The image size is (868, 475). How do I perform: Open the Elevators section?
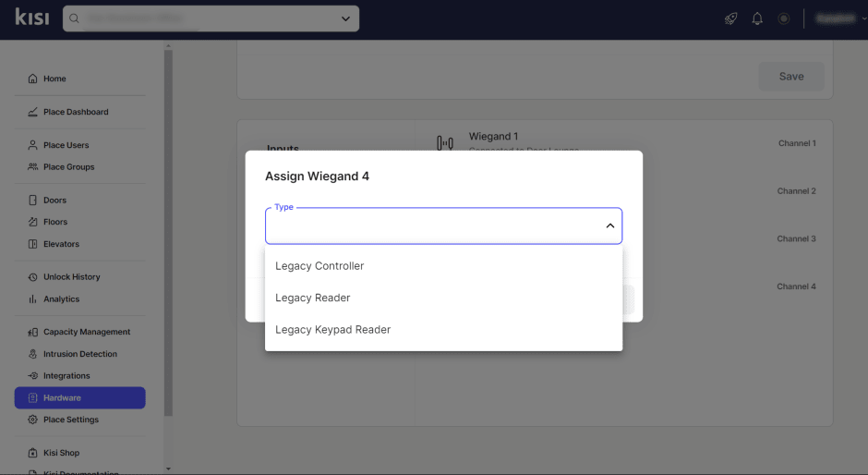(61, 244)
